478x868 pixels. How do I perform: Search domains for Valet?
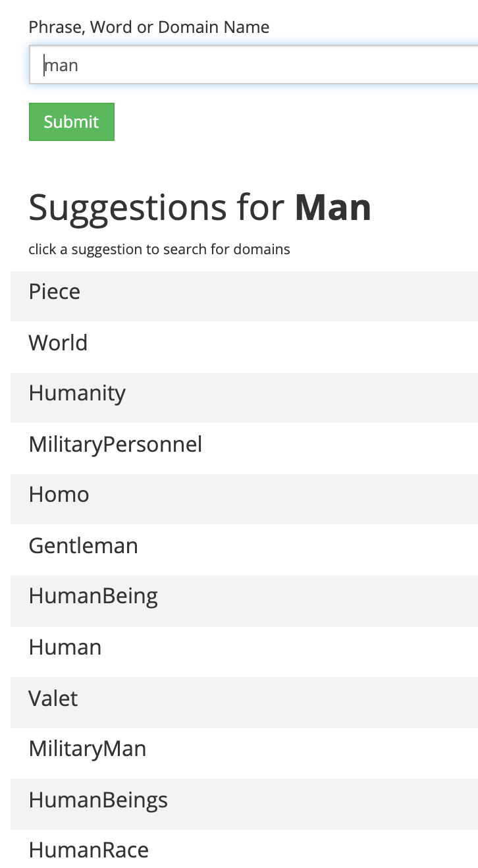point(53,698)
